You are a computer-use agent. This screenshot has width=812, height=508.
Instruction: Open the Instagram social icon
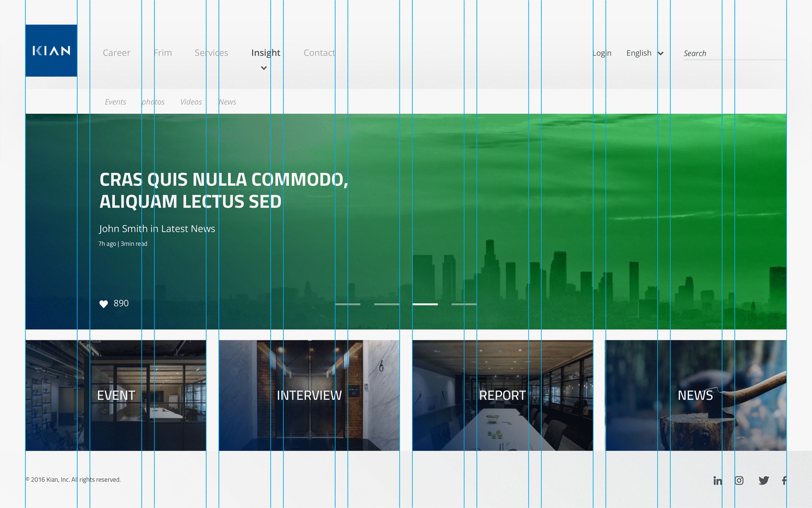point(739,480)
